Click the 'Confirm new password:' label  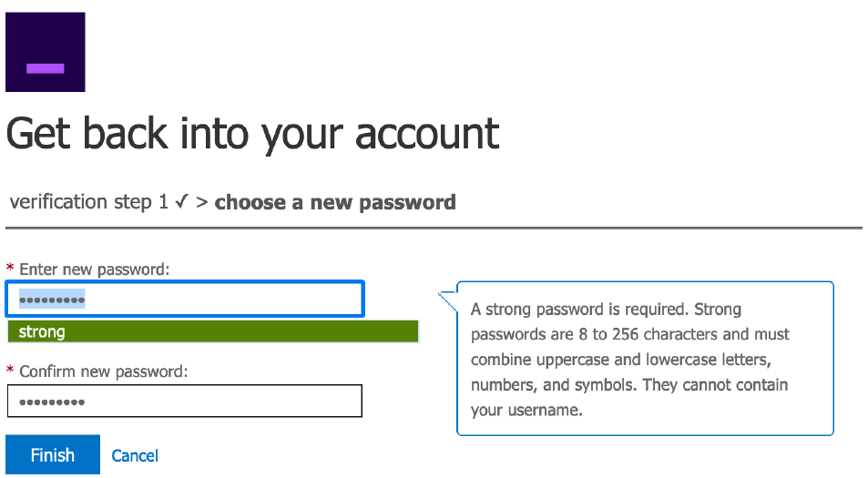point(104,371)
